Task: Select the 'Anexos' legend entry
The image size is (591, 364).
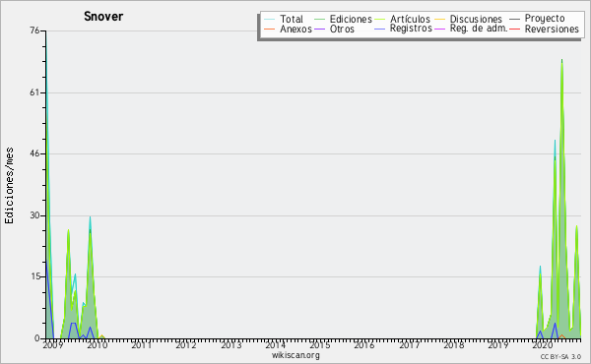Action: [x=295, y=29]
